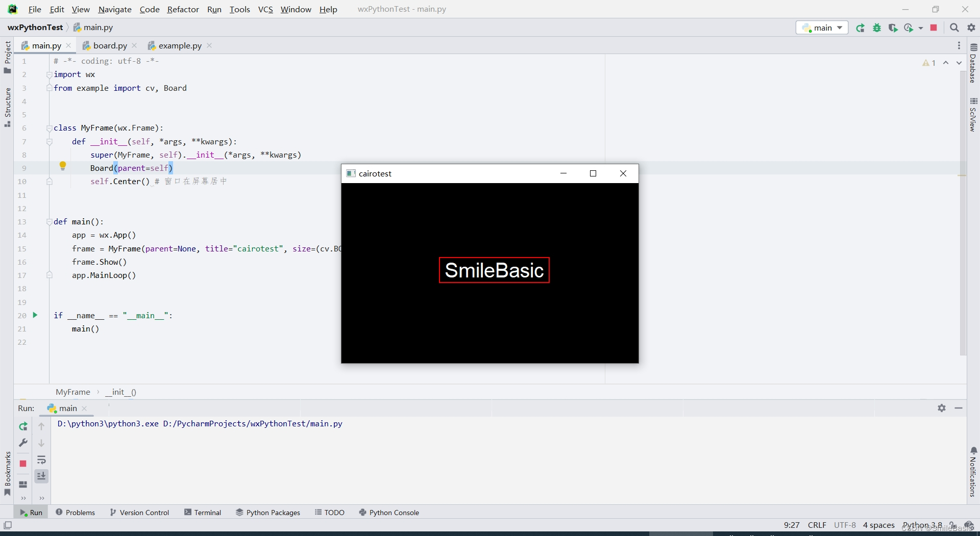Screen dimensions: 980x536
Task: Open IDE settings gear at top right
Action: tap(971, 28)
